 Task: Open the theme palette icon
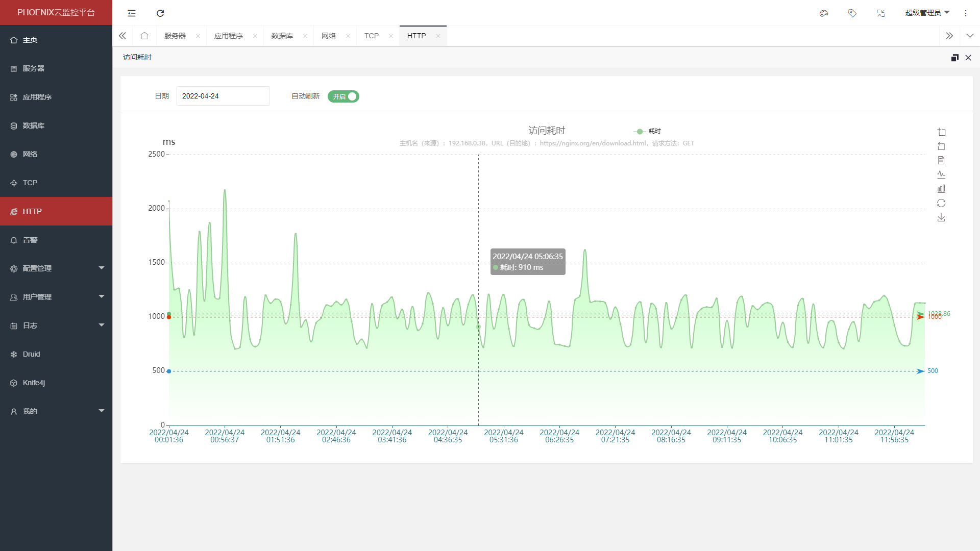pyautogui.click(x=823, y=13)
